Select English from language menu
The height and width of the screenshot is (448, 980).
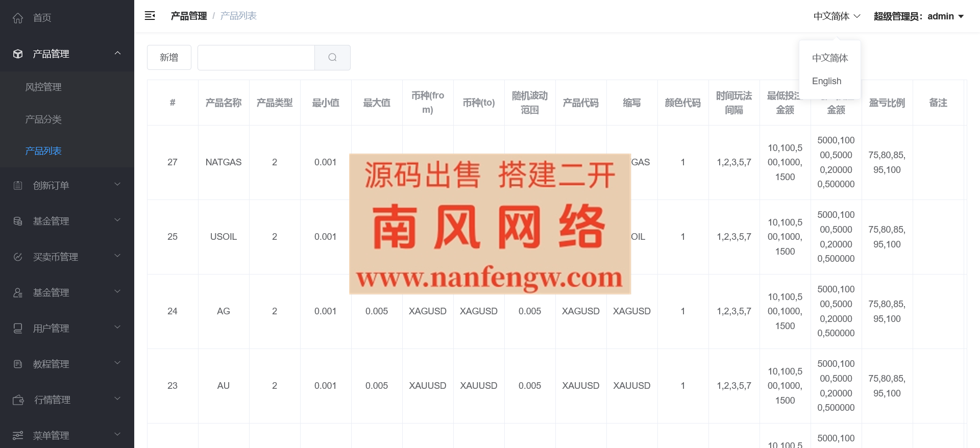[x=826, y=81]
